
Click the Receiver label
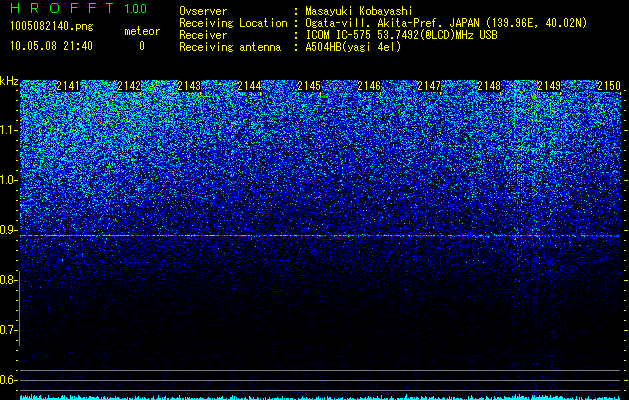click(x=203, y=35)
